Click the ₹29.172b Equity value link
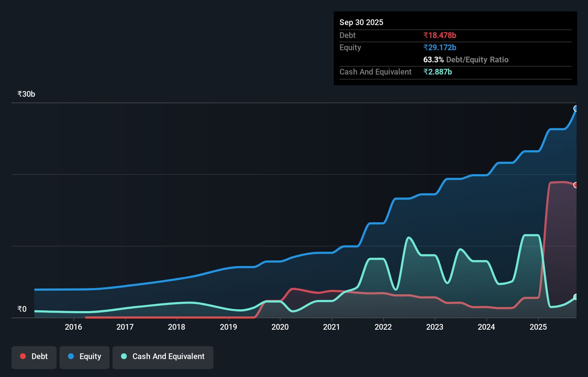The image size is (588, 377). [x=439, y=47]
